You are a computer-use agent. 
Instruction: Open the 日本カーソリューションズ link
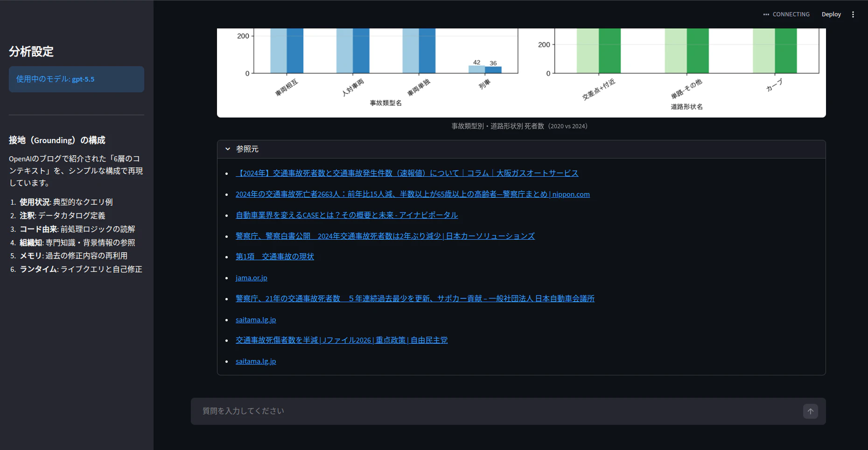click(385, 236)
